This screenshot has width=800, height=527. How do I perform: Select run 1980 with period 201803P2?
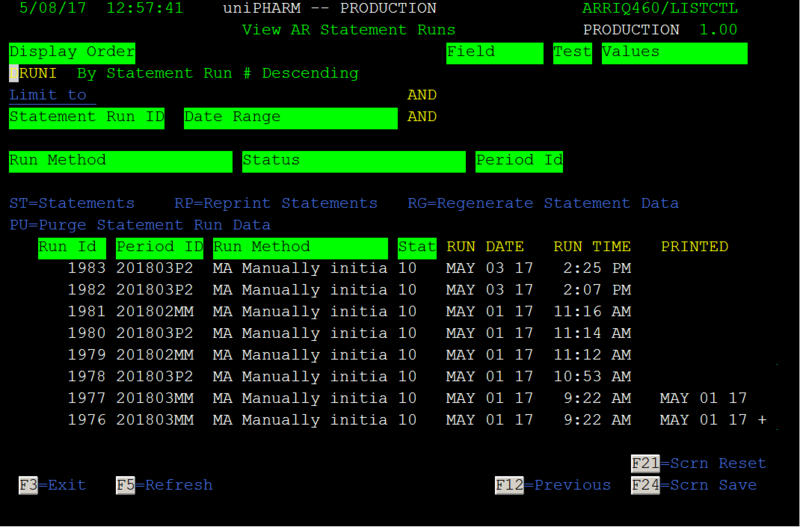point(349,333)
